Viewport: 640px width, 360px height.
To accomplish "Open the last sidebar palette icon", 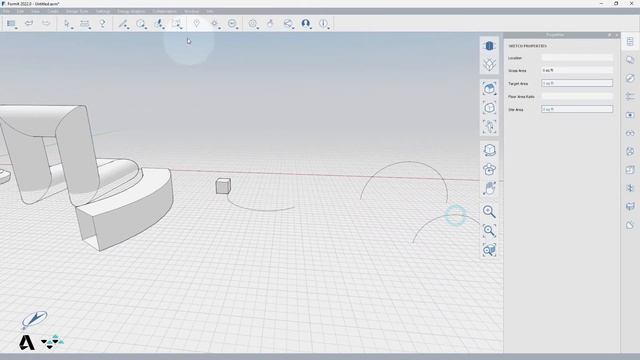I will tap(630, 225).
